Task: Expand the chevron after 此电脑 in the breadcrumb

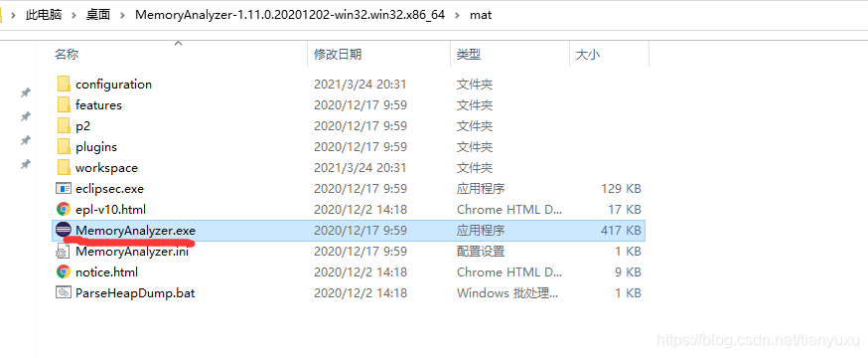Action: click(73, 16)
